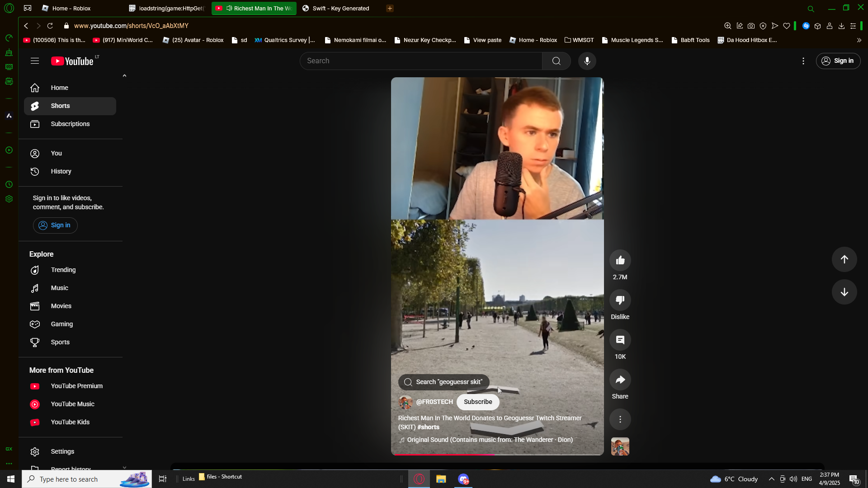
Task: Search "geoguessr skit" suggestion chip
Action: 443,382
